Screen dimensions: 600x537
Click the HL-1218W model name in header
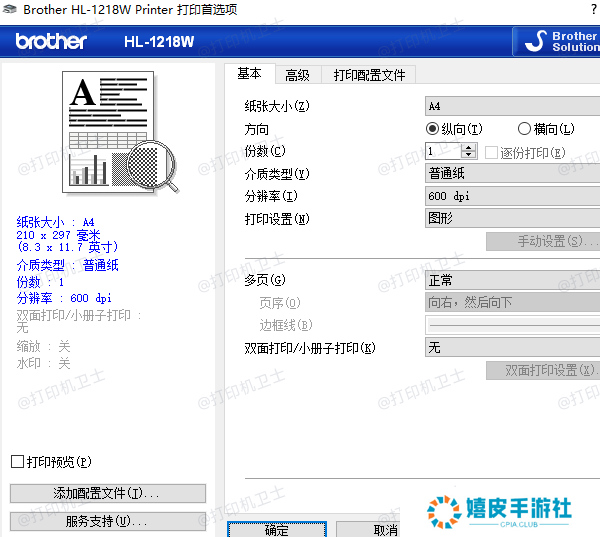tap(159, 41)
